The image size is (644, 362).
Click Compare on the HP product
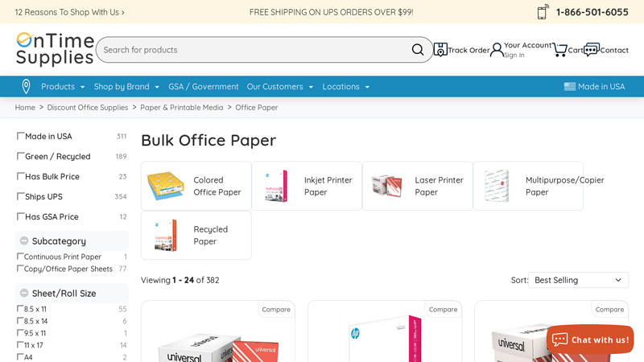coord(443,310)
